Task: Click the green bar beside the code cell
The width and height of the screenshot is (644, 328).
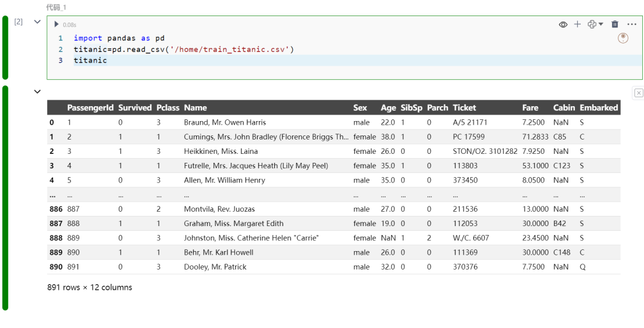Action: click(x=5, y=48)
